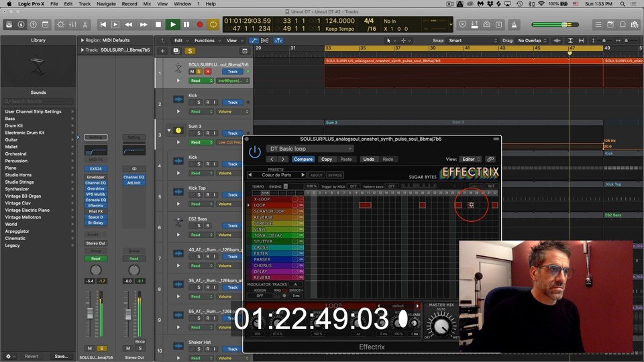The height and width of the screenshot is (362, 644).
Task: Click the green Play button
Action: [173, 25]
